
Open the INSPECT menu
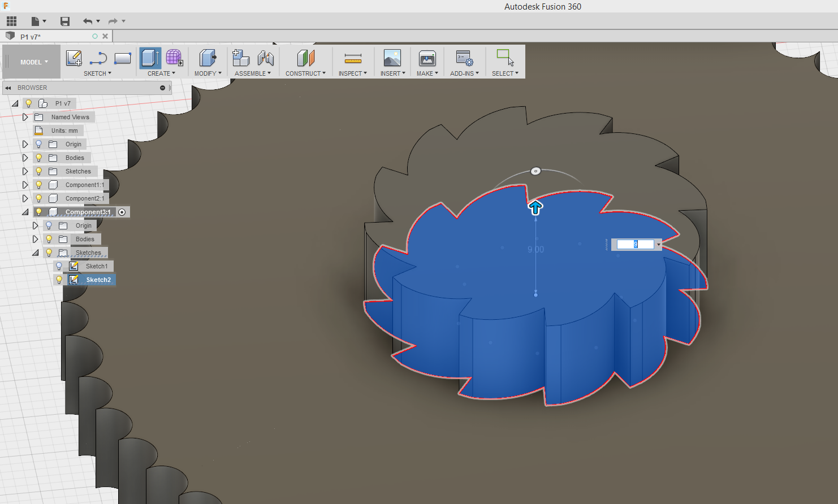coord(353,73)
